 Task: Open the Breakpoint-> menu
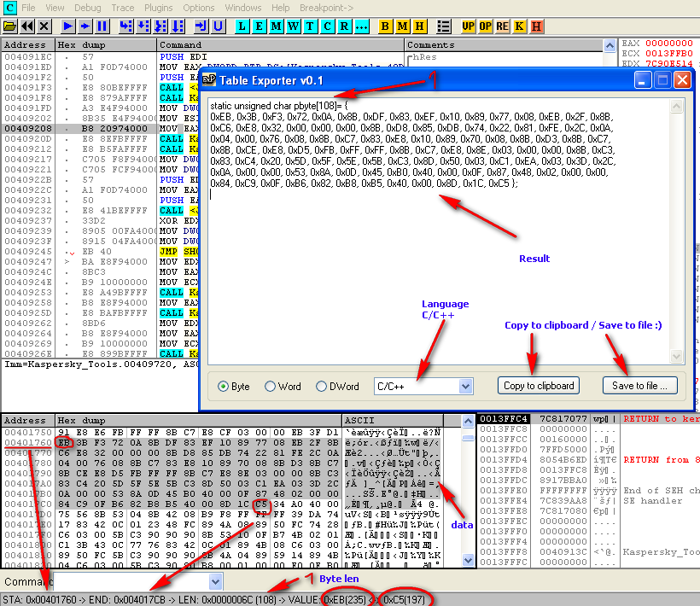click(326, 8)
